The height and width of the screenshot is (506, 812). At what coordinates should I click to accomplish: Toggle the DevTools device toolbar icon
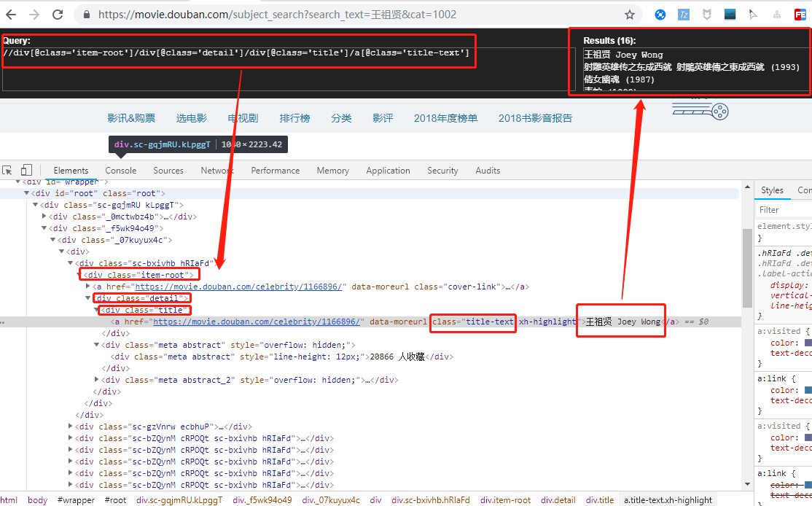click(26, 170)
